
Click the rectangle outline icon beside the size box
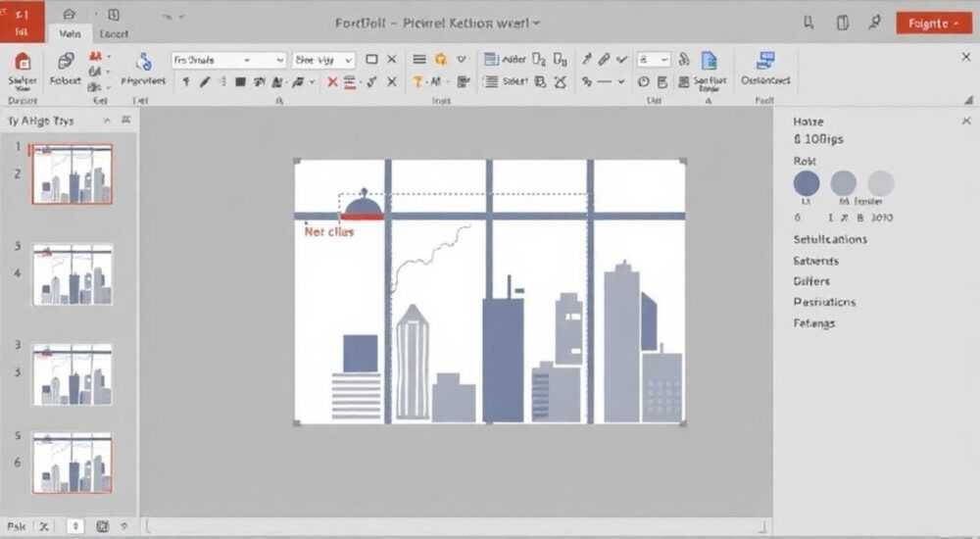371,60
